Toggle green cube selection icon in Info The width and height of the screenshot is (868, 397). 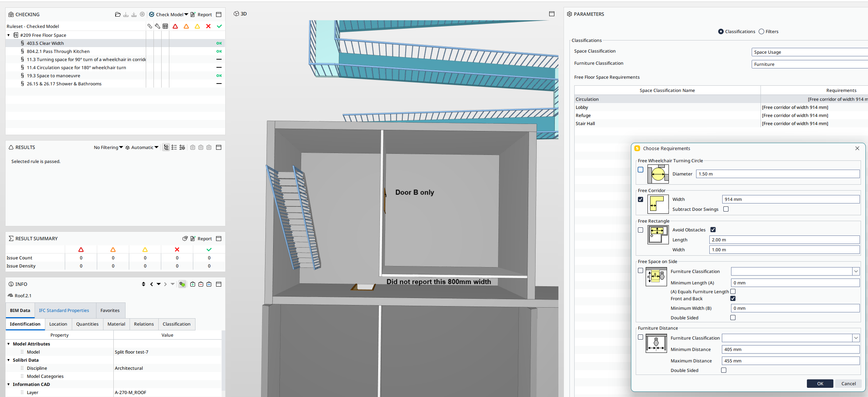[x=182, y=284]
